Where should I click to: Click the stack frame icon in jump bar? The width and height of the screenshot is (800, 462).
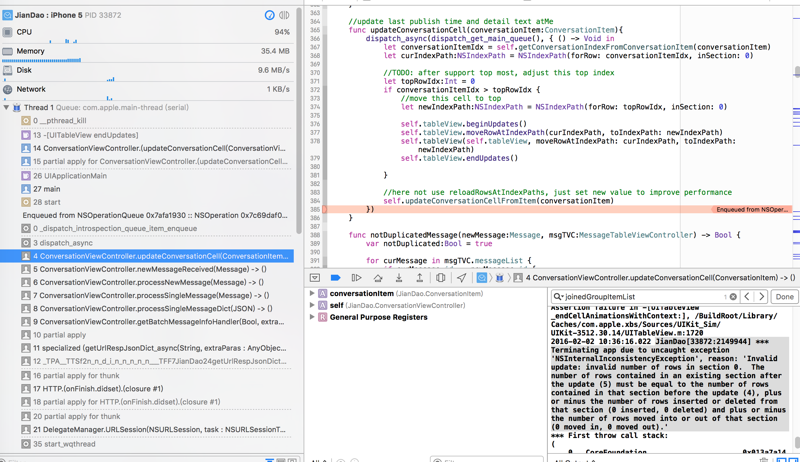click(x=518, y=278)
